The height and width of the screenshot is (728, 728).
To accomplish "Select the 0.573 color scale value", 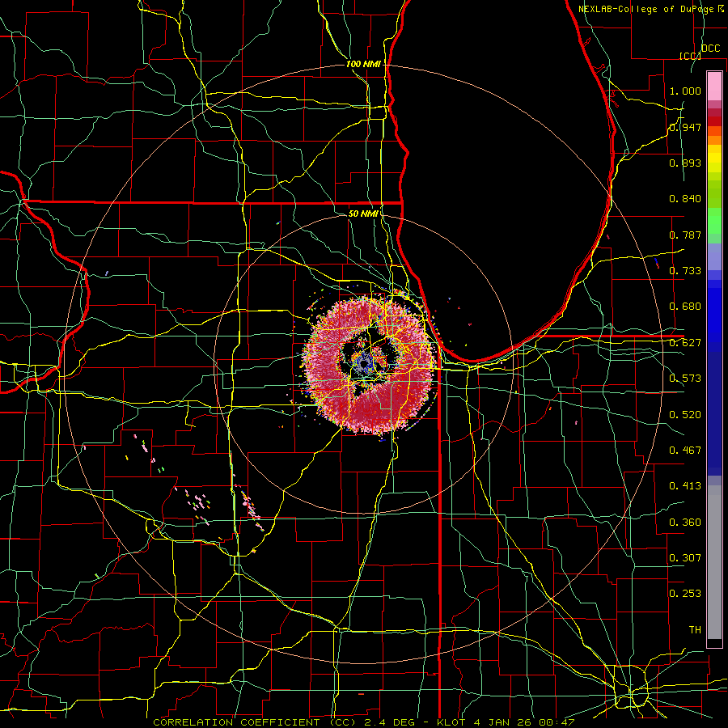I will click(685, 379).
